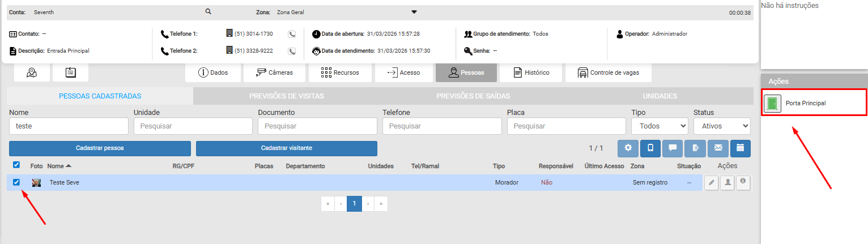Open the Tipo dropdown filter
The width and height of the screenshot is (868, 244).
659,126
